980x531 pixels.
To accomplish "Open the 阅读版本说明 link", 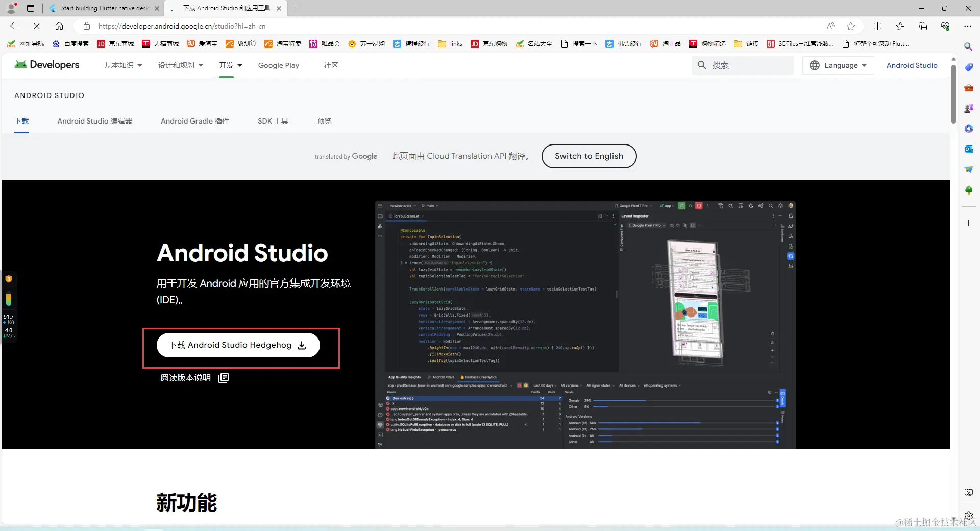I will tap(194, 378).
